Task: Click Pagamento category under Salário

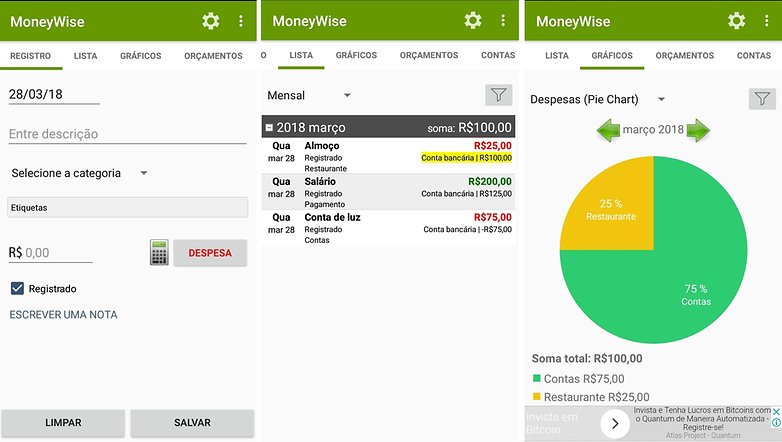Action: 325,205
